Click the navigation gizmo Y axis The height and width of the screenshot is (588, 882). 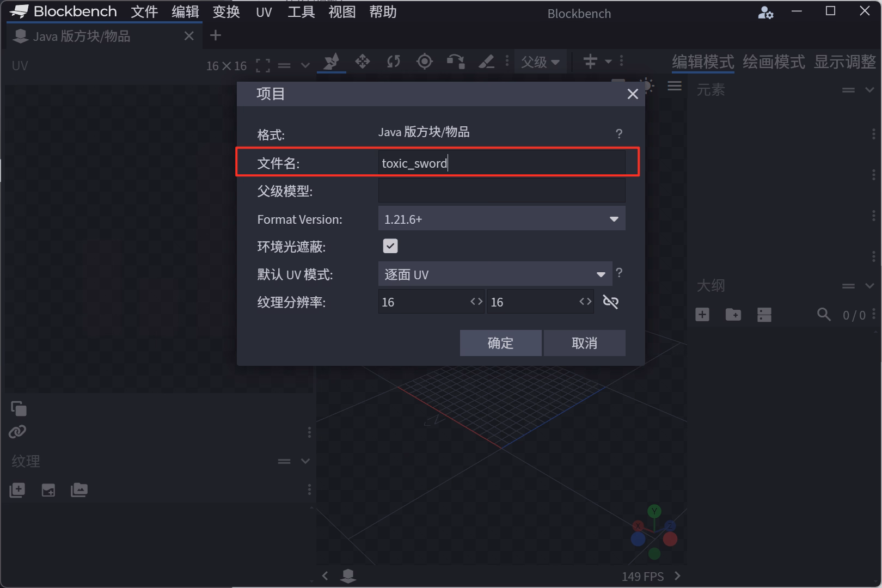[x=654, y=511]
